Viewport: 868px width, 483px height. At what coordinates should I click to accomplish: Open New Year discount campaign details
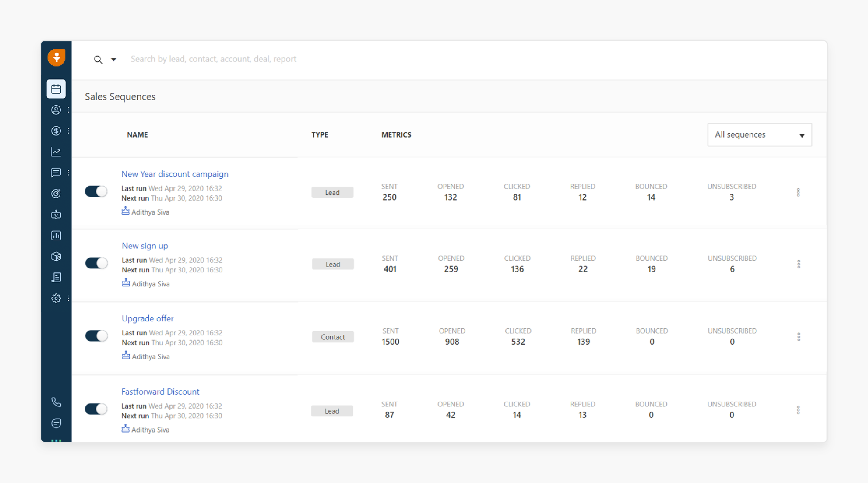click(x=174, y=173)
